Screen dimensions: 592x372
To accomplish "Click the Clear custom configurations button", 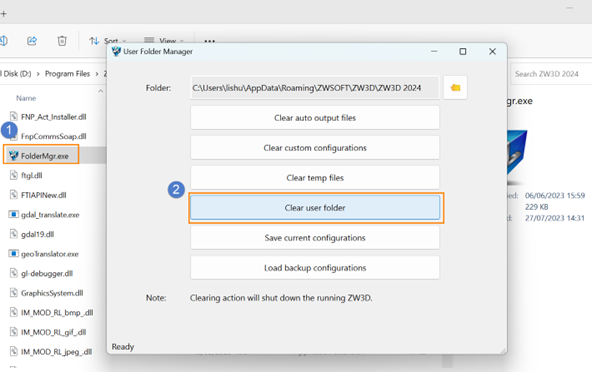I will point(315,148).
